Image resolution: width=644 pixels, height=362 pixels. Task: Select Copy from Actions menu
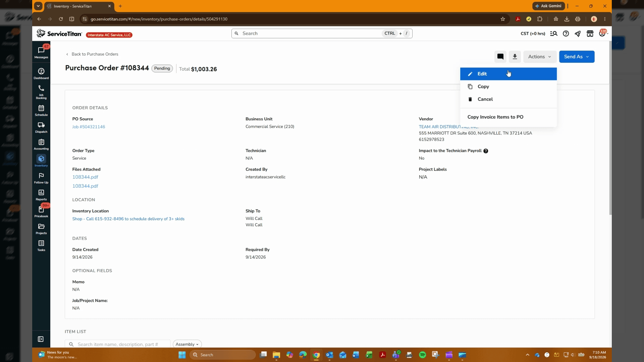508,86
